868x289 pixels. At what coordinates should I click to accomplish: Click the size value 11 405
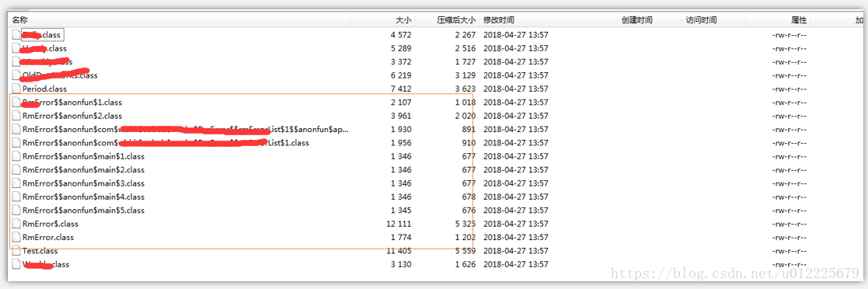(x=399, y=251)
